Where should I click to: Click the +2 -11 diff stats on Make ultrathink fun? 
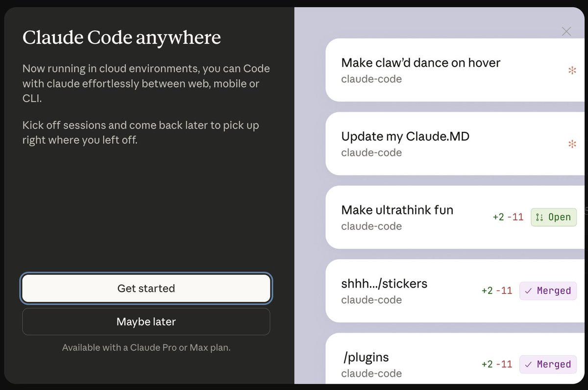coord(508,217)
